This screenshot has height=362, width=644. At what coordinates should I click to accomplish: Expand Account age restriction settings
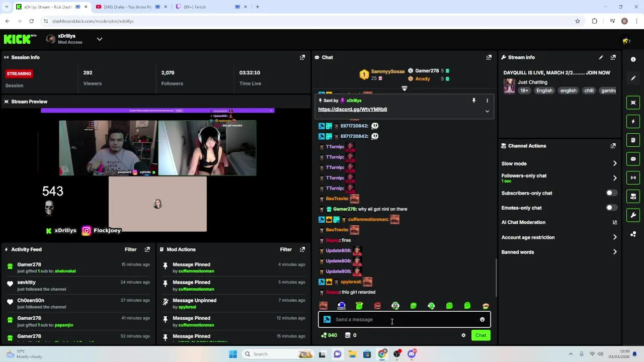click(615, 237)
